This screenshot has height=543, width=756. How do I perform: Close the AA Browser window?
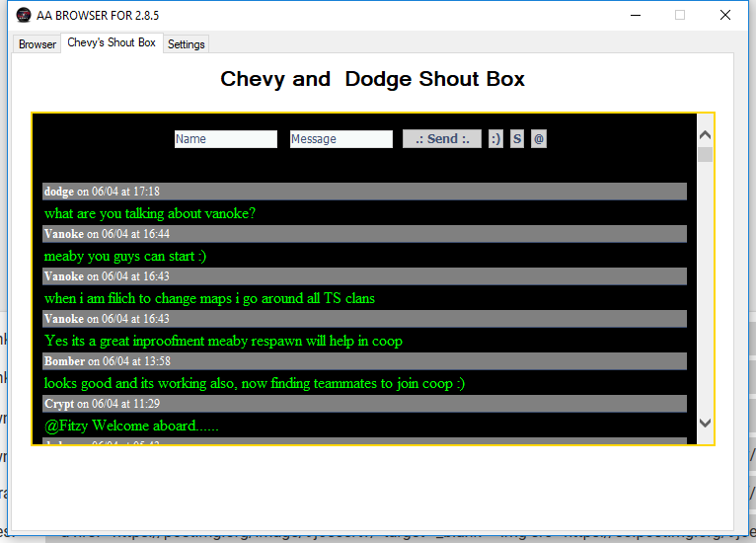(x=725, y=15)
